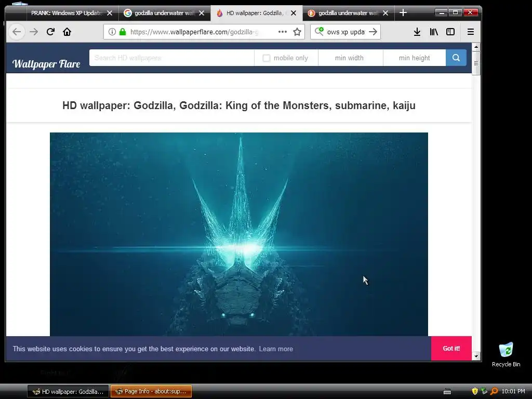The width and height of the screenshot is (532, 399).
Task: Click the HD wallpaper page heading
Action: click(239, 105)
